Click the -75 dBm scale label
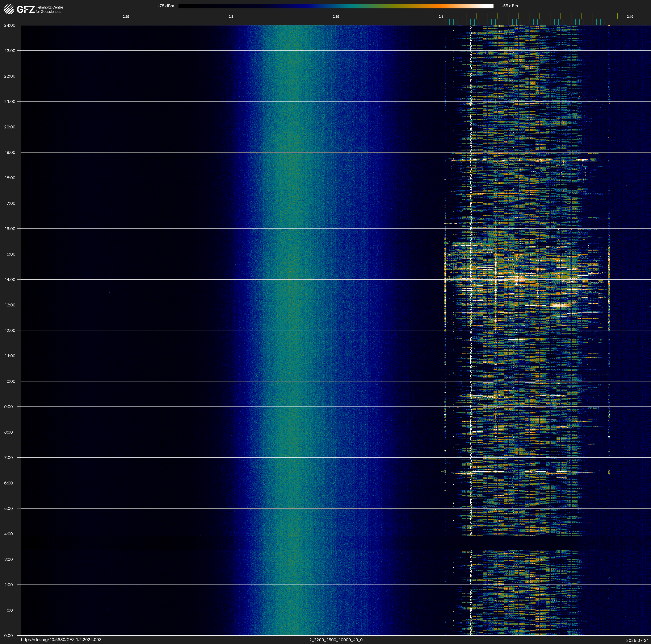 [166, 6]
